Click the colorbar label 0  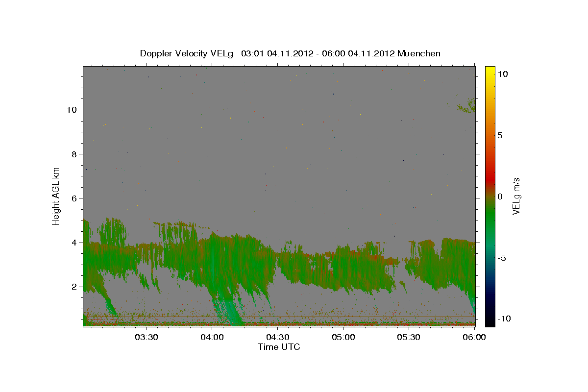tap(500, 196)
